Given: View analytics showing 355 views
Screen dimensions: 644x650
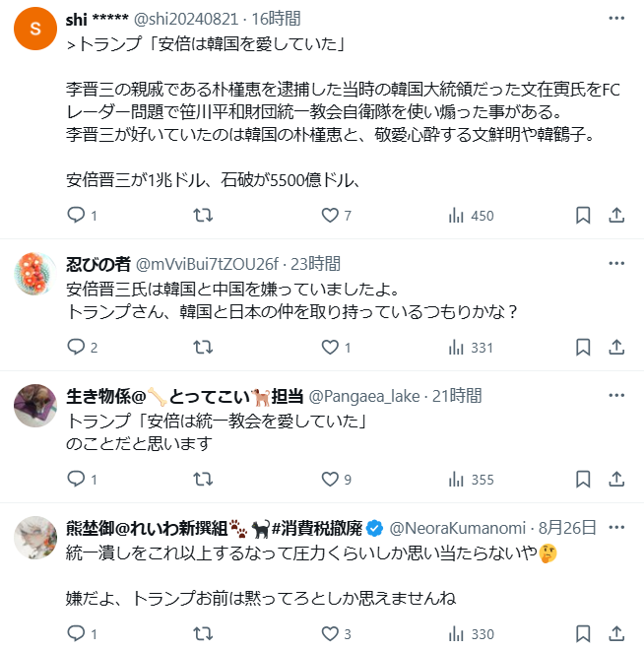Looking at the screenshot, I should coord(470,479).
